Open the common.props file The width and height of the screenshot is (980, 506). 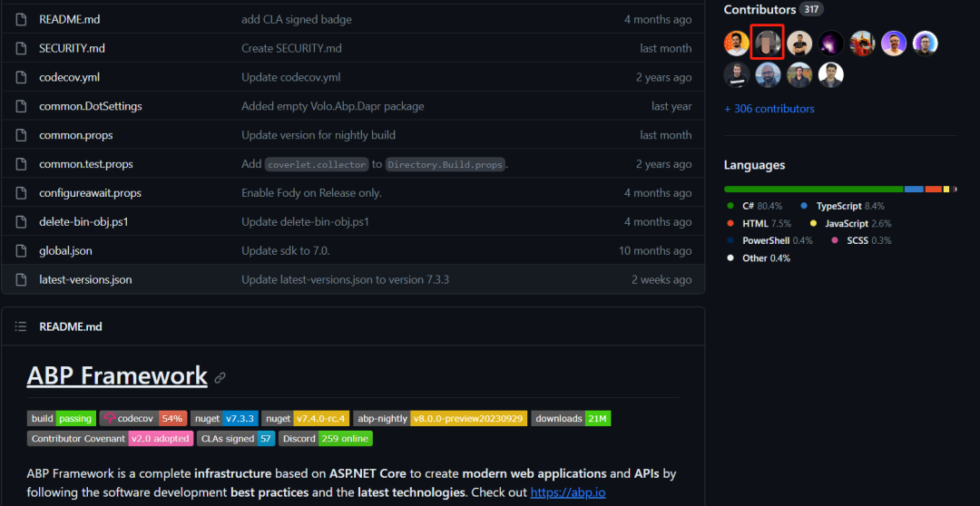click(x=75, y=135)
